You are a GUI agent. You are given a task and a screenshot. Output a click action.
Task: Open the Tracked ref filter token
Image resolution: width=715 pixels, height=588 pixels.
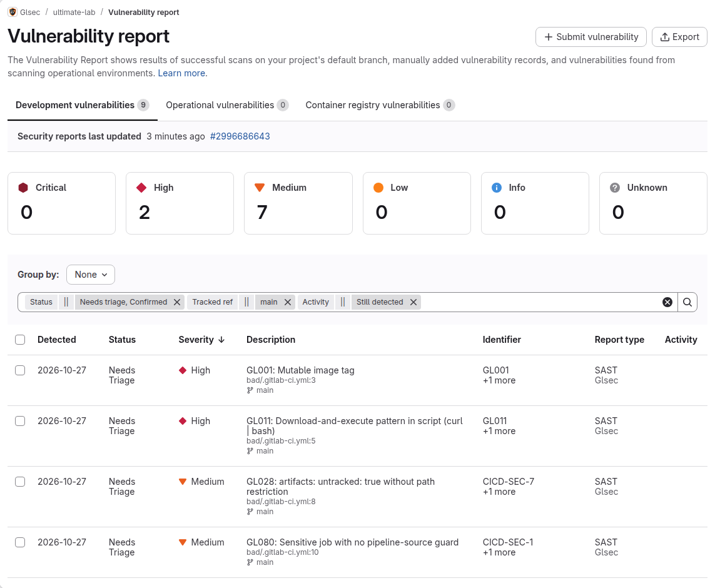tap(213, 302)
